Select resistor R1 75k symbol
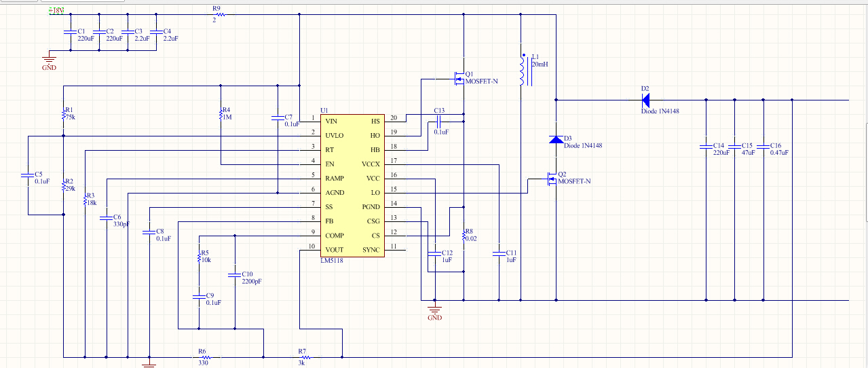Viewport: 868px width, 368px height. click(x=63, y=115)
